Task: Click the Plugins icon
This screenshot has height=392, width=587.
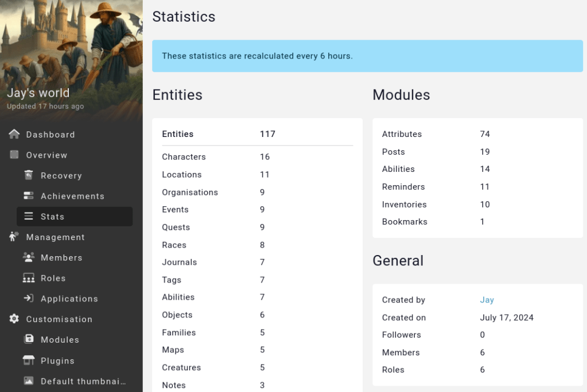Action: (28, 360)
